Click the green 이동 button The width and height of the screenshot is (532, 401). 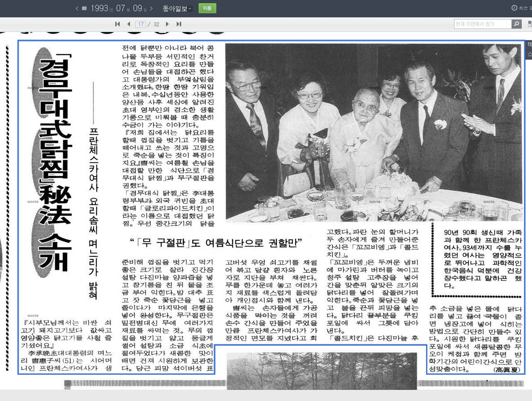[207, 8]
